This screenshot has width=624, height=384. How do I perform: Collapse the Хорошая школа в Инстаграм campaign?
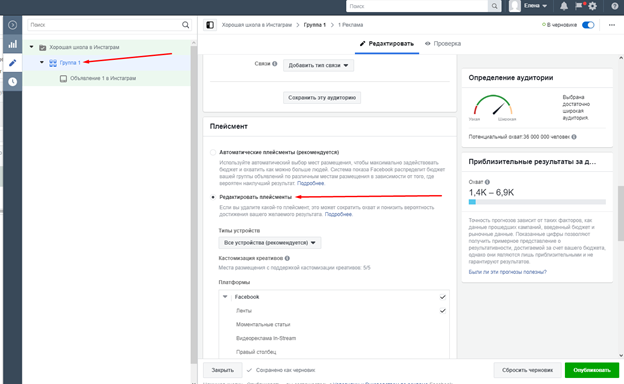coord(31,47)
